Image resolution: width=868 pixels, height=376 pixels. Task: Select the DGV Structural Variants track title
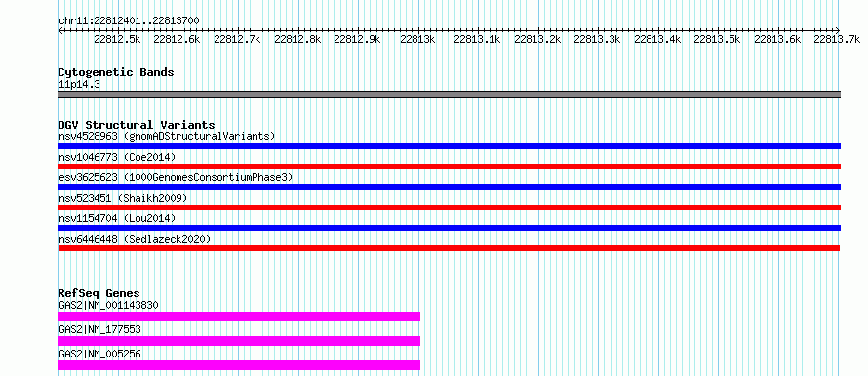[x=137, y=125]
